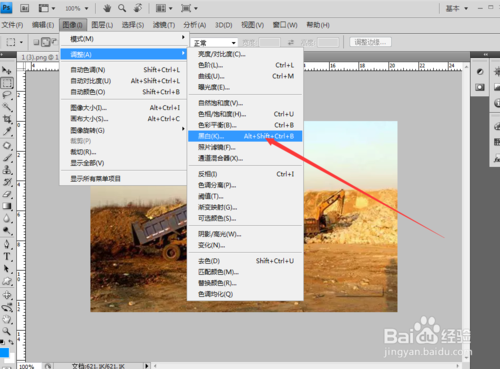
Task: Expand the 模式(M) submenu
Action: pyautogui.click(x=123, y=39)
